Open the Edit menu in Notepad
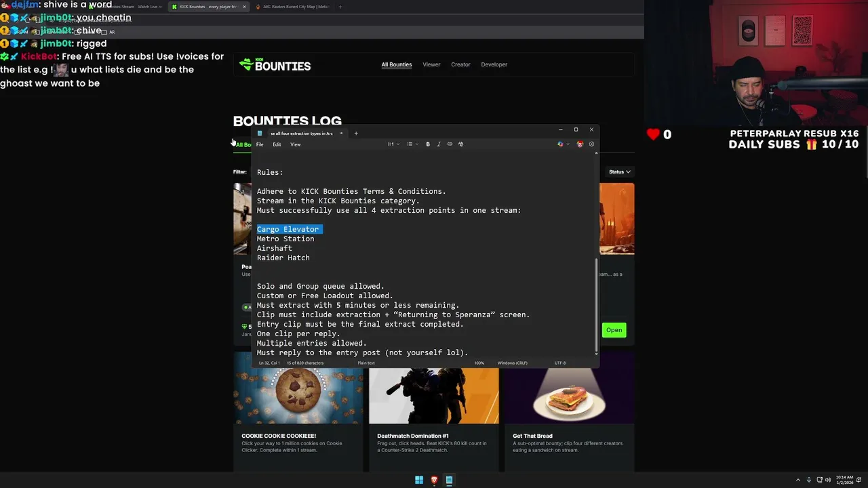Viewport: 868px width, 488px height. pos(277,144)
